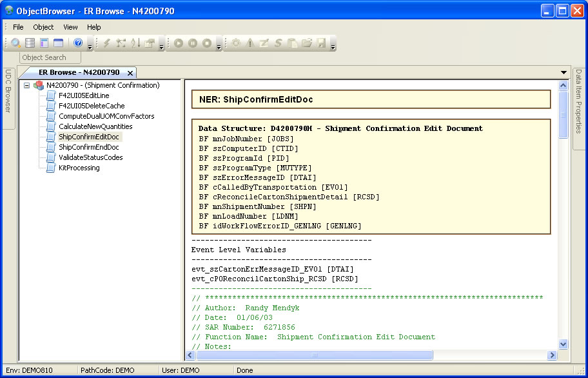Close the ER Browse - N4200790 tab

130,73
